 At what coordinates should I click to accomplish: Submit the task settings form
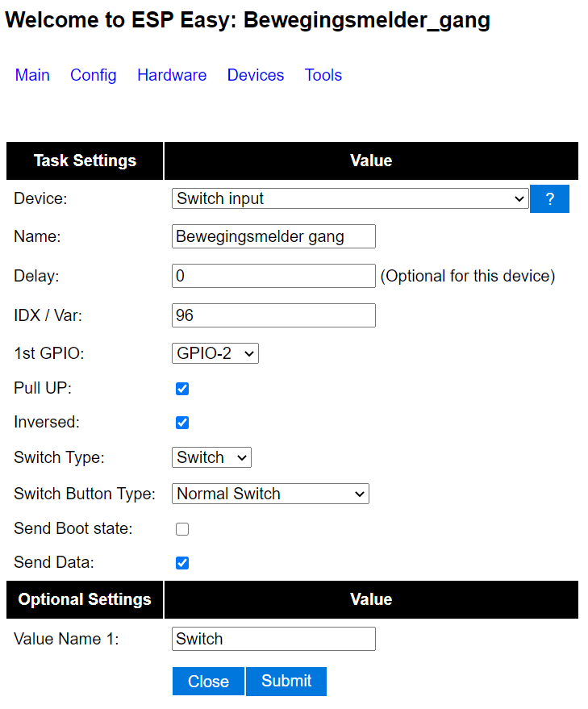[x=286, y=681]
